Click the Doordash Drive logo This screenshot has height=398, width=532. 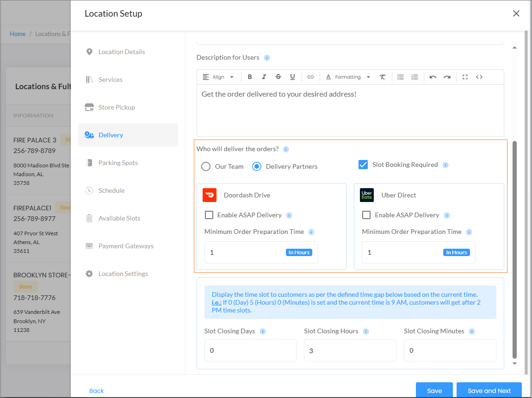pos(210,195)
